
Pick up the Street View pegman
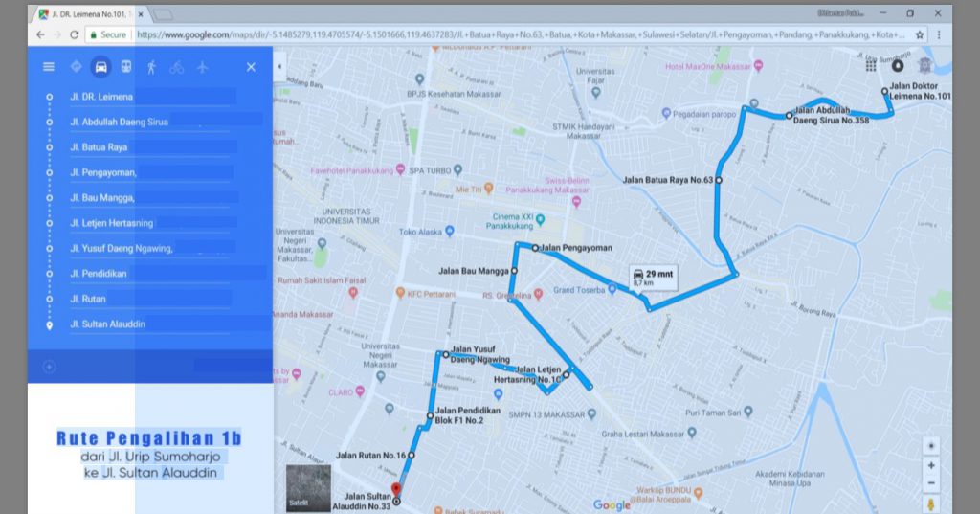[x=930, y=504]
